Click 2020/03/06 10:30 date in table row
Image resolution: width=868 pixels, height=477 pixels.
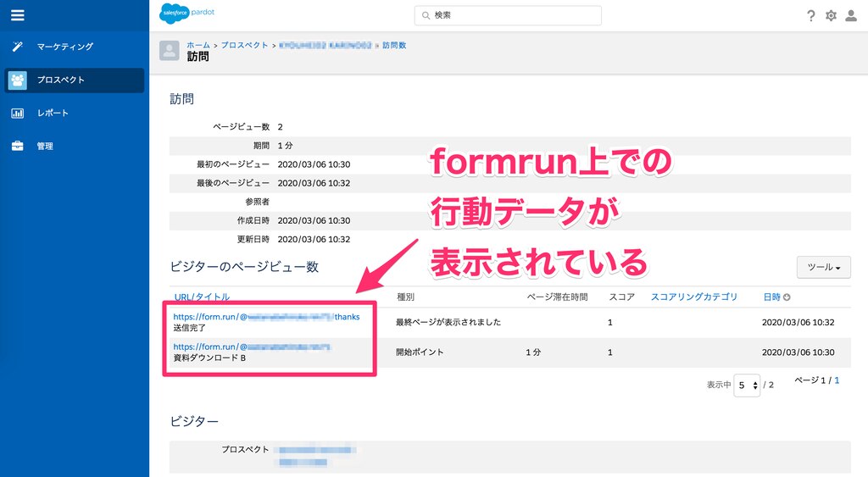798,352
